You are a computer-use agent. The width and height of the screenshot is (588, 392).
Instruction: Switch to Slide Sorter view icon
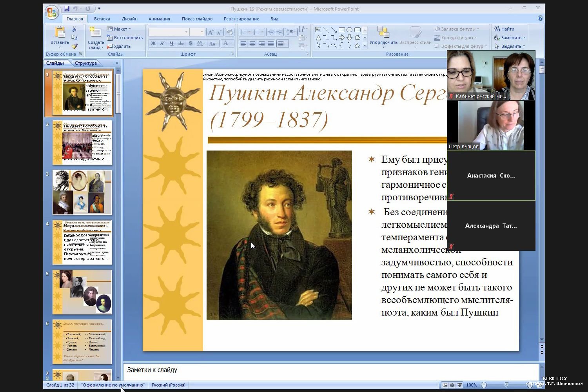pos(452,385)
